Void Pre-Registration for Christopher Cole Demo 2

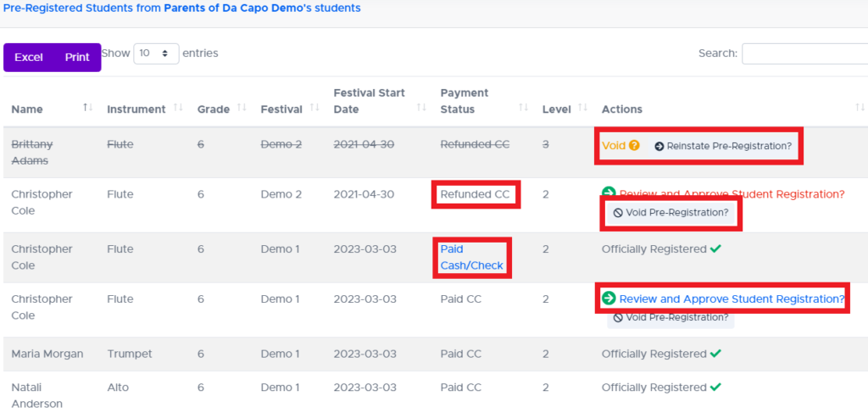coord(670,213)
